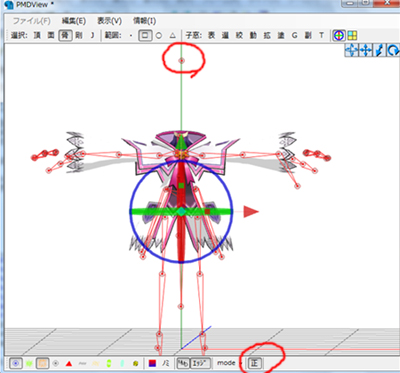The width and height of the screenshot is (400, 373).
Task: Click the red X-axis arrow handle
Action: [251, 211]
